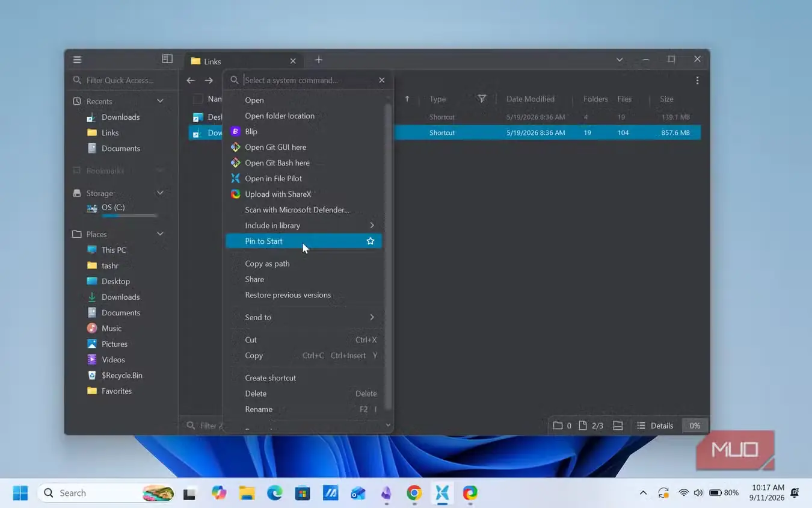Expand the Send to submenu
This screenshot has height=508, width=812.
coord(372,317)
